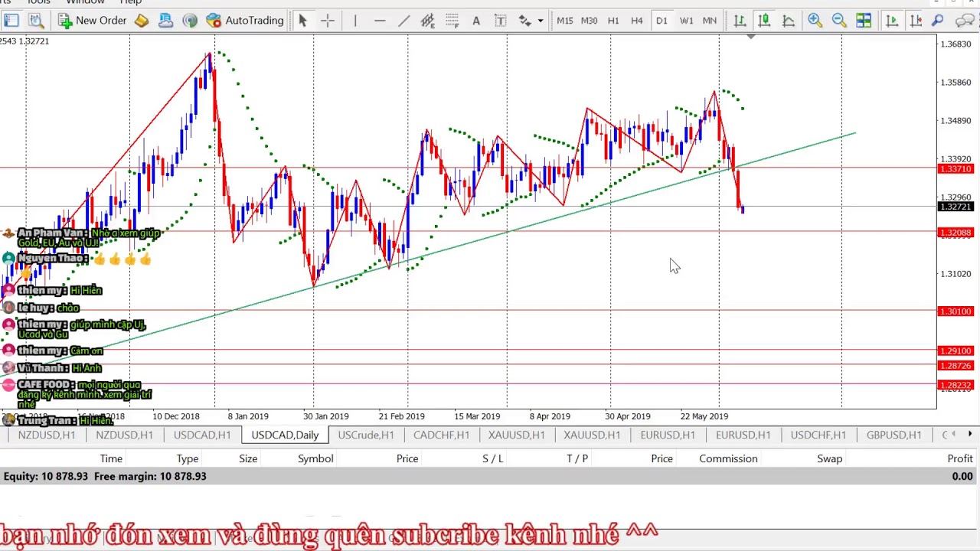Open the Market Watch panel icon

(11, 21)
